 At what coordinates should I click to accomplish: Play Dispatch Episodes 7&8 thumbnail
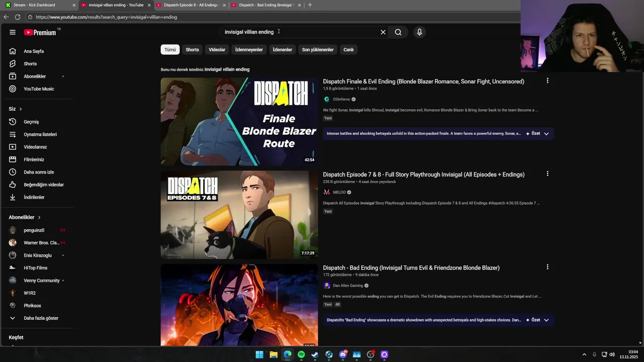click(x=239, y=215)
